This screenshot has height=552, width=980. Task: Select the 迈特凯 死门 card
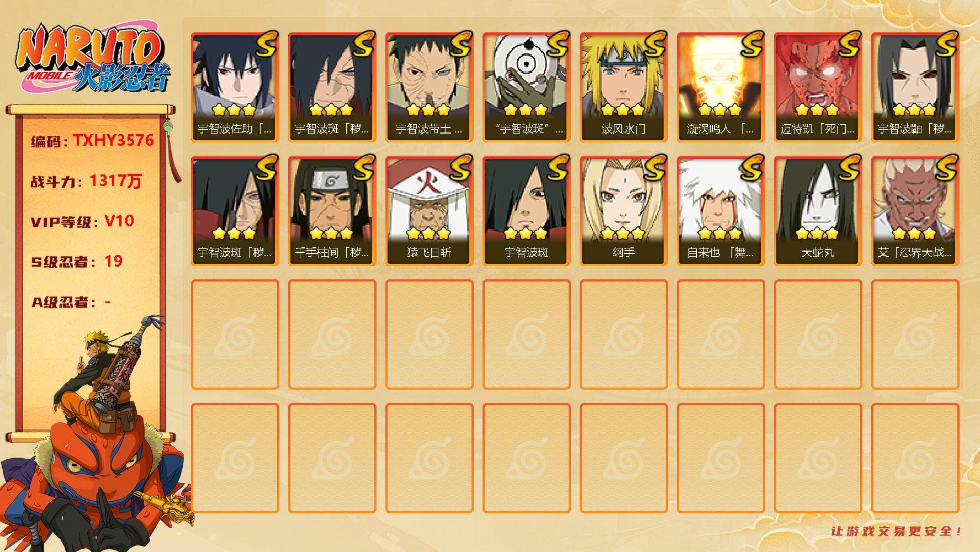click(818, 87)
